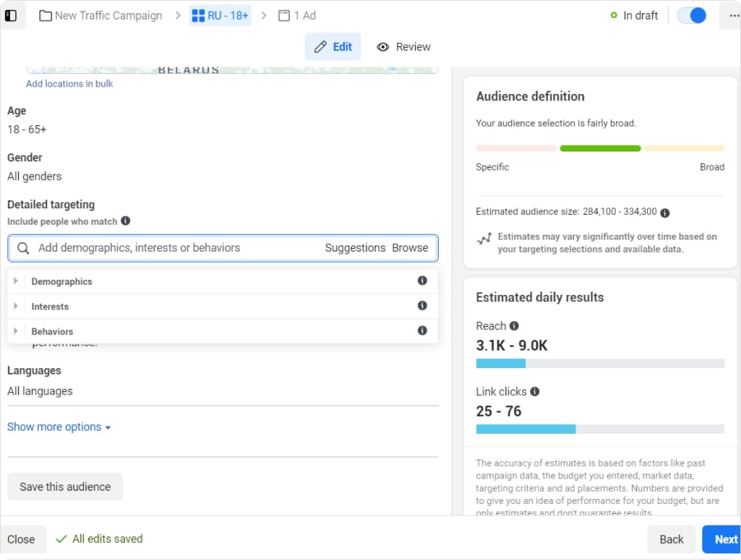Click the audience definition gauge bar
Screen dimensions: 741x560
600,148
